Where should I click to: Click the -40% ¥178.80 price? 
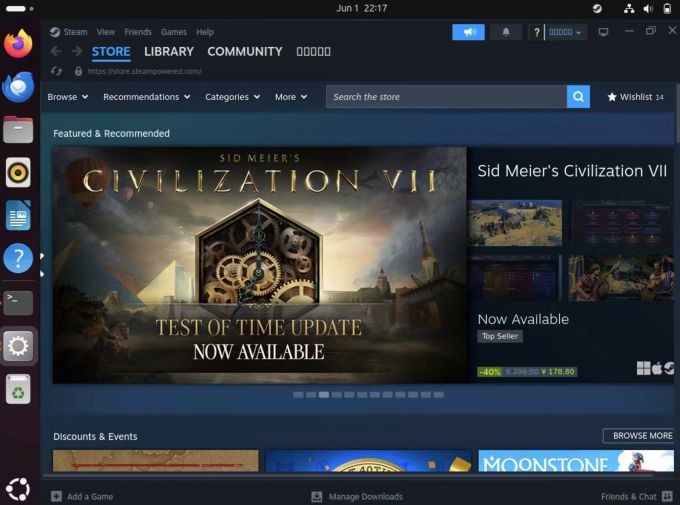[x=527, y=372]
